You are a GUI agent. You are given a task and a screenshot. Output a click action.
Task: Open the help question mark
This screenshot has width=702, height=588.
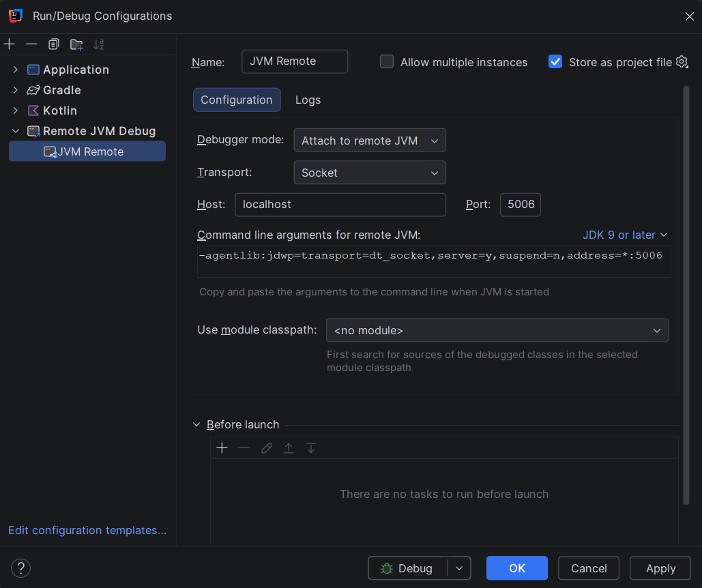click(x=20, y=568)
